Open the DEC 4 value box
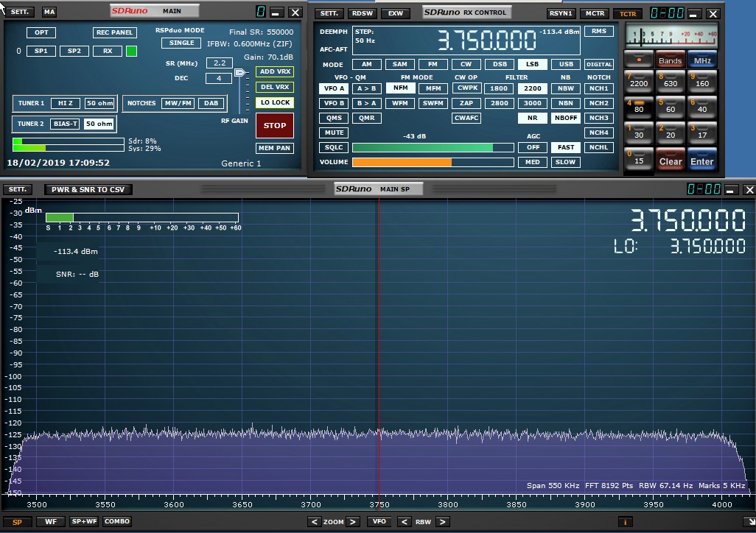The image size is (756, 533). (218, 78)
